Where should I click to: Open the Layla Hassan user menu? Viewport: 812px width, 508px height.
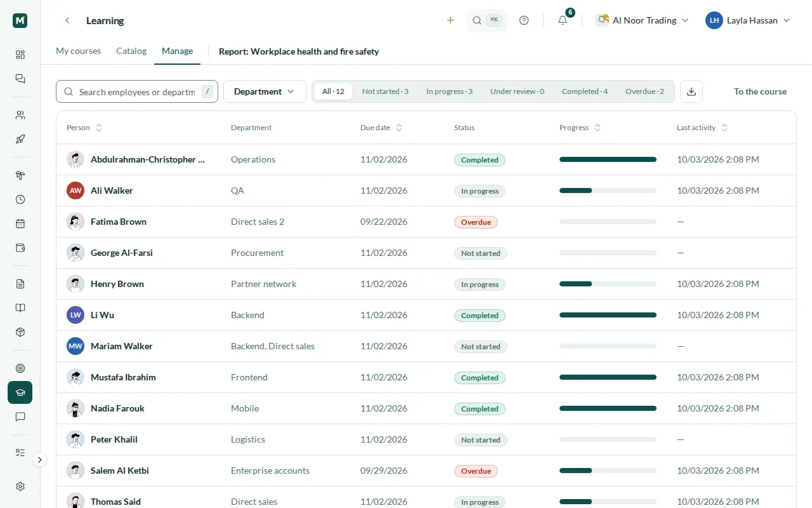click(x=749, y=20)
